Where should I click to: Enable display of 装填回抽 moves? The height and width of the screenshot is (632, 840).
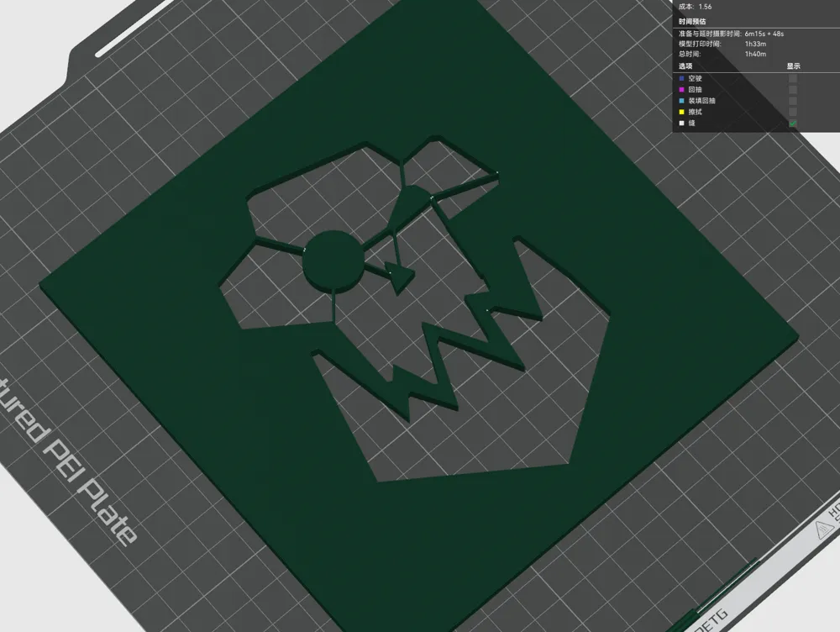[793, 101]
